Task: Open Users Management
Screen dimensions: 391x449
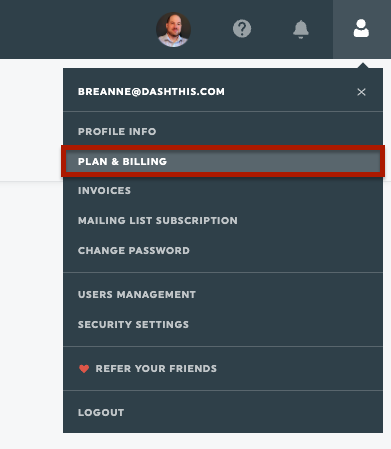Action: tap(137, 294)
